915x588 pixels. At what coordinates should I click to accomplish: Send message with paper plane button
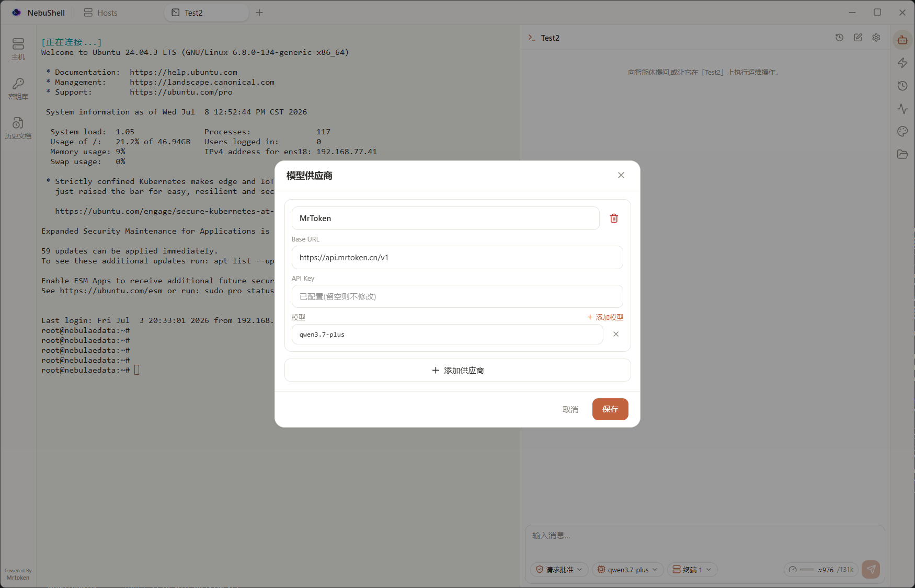coord(871,569)
